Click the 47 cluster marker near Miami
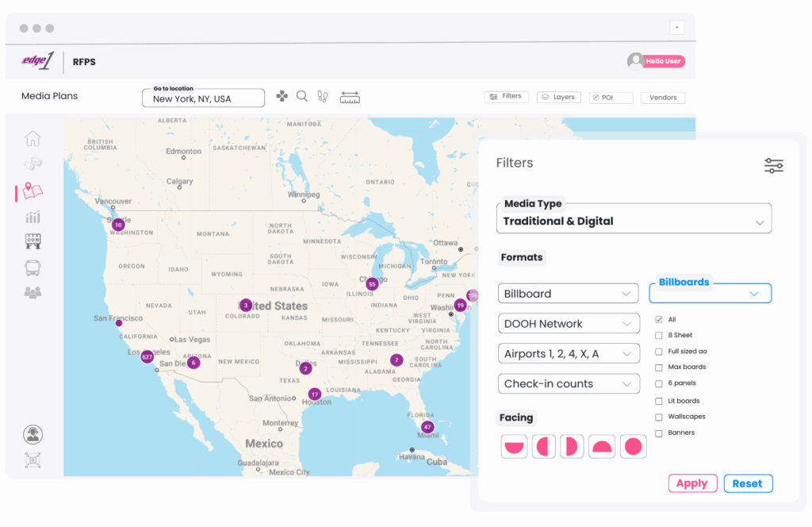Image resolution: width=812 pixels, height=527 pixels. pyautogui.click(x=427, y=427)
